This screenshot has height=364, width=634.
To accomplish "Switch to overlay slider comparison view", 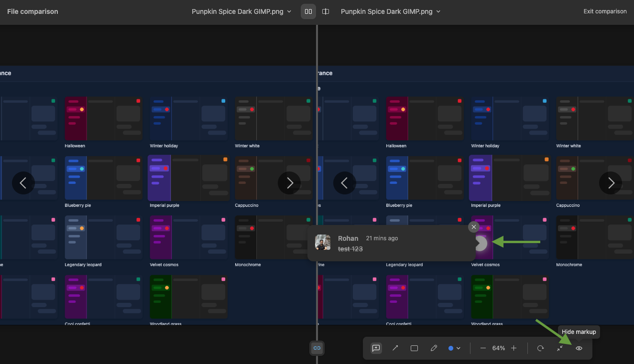I will [x=326, y=11].
